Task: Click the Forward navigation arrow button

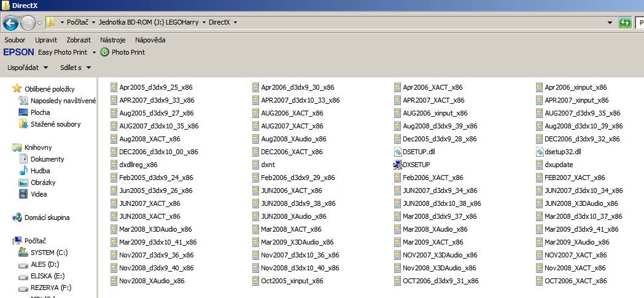Action: tap(28, 23)
